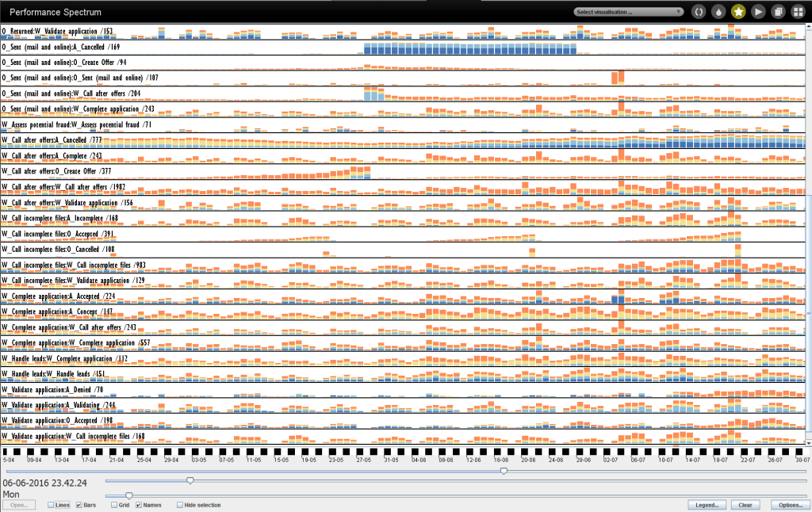Click the circular refresh icon in the toolbar

[x=699, y=11]
